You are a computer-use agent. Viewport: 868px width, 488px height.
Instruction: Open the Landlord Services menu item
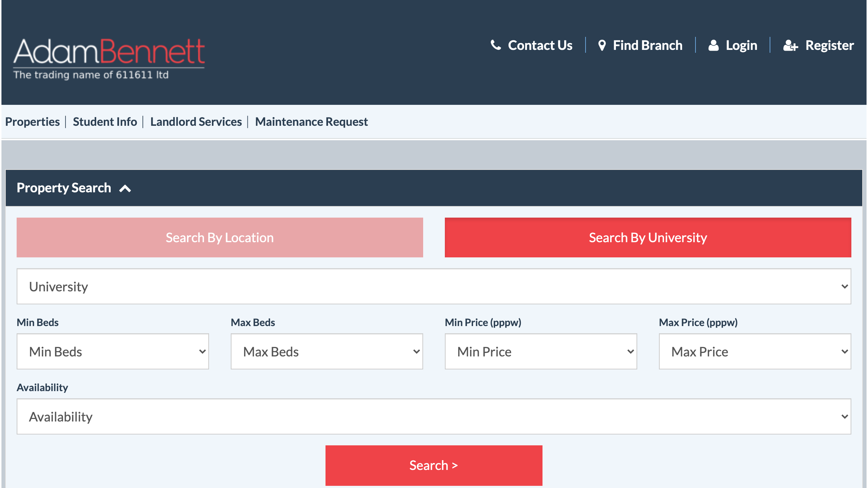196,122
